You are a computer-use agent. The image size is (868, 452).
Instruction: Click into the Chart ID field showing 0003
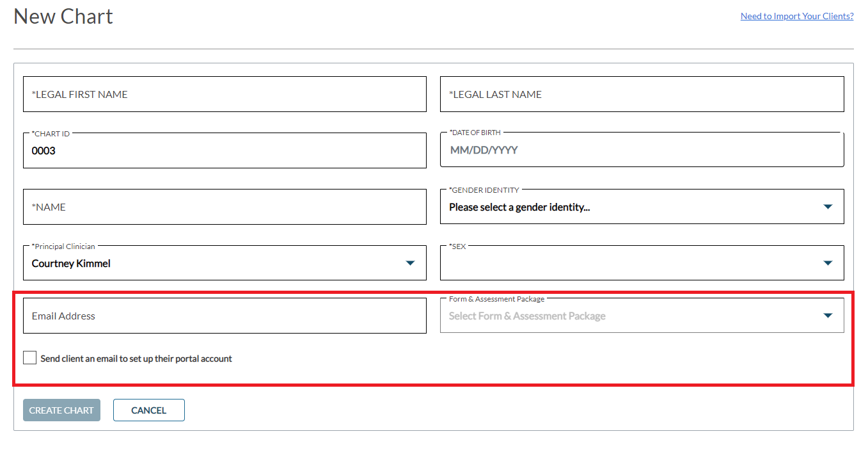pyautogui.click(x=225, y=151)
